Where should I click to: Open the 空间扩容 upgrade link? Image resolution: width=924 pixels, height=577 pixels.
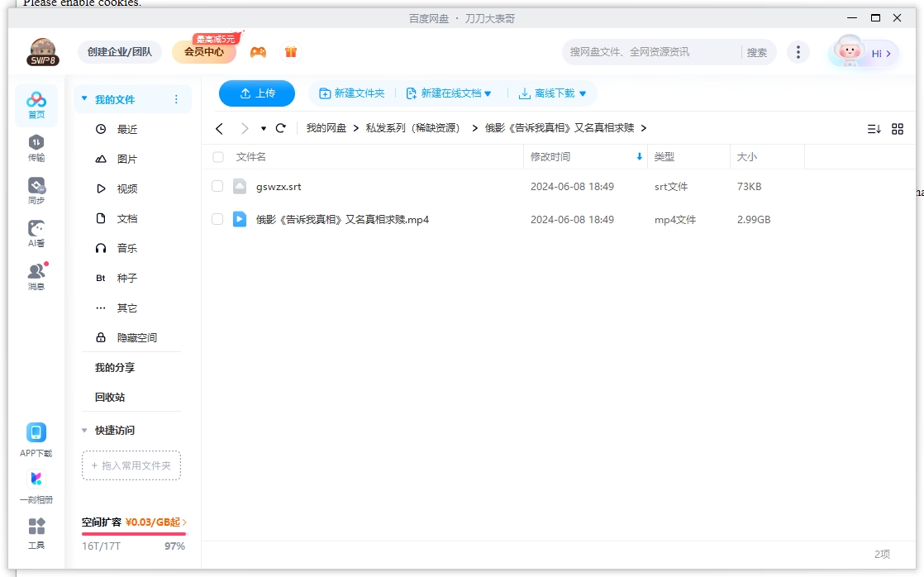pyautogui.click(x=133, y=523)
